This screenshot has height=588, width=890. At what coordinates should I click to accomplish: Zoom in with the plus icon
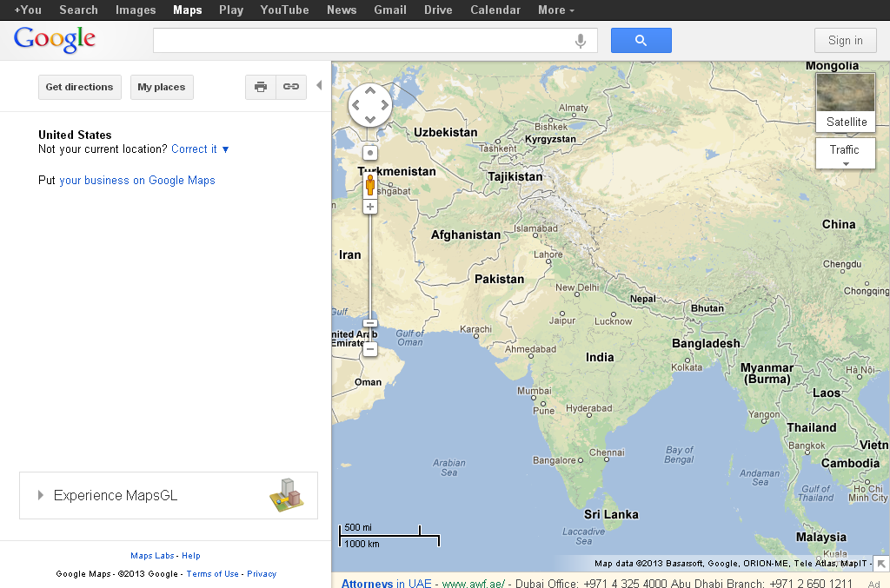pos(369,207)
